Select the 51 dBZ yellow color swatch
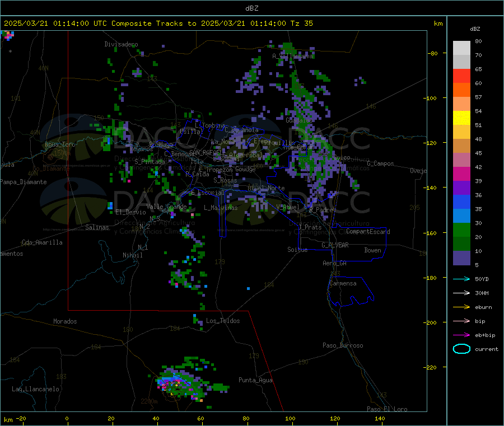The height and width of the screenshot is (426, 504). [461, 118]
